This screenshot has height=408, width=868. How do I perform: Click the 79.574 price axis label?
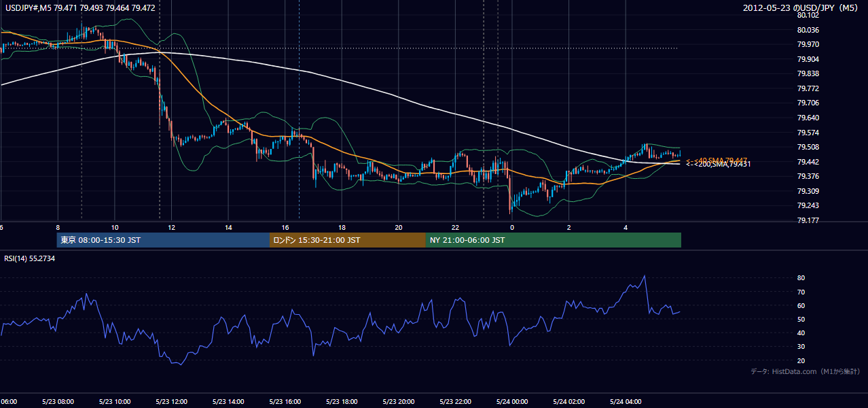pyautogui.click(x=807, y=133)
